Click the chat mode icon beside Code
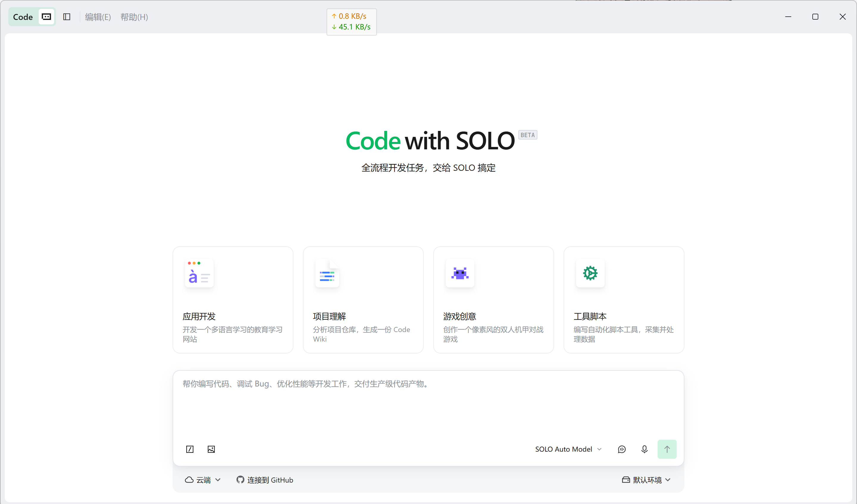857x504 pixels. click(x=46, y=17)
